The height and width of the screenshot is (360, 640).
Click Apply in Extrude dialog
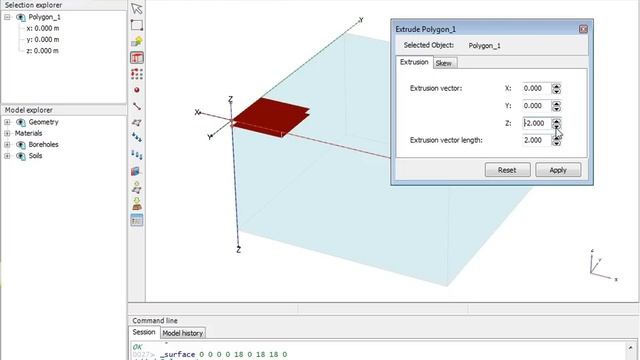tap(558, 170)
